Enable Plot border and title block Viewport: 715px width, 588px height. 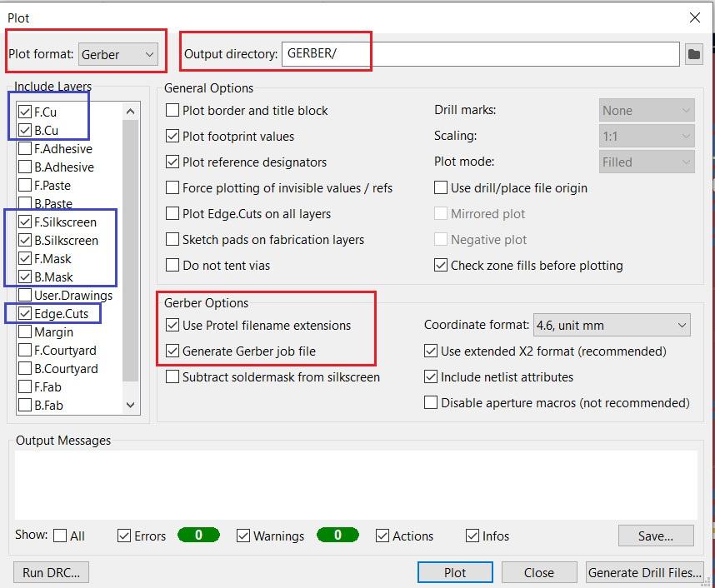(x=172, y=110)
